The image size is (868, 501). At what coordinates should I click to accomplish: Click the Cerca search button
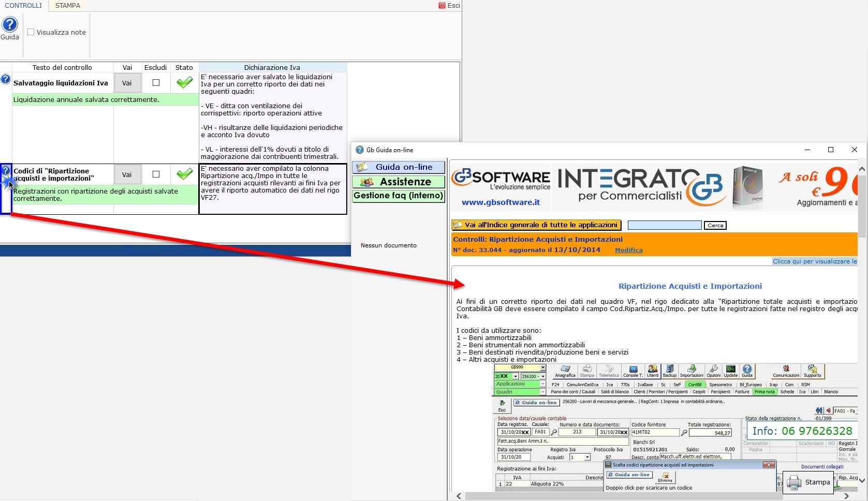(715, 226)
